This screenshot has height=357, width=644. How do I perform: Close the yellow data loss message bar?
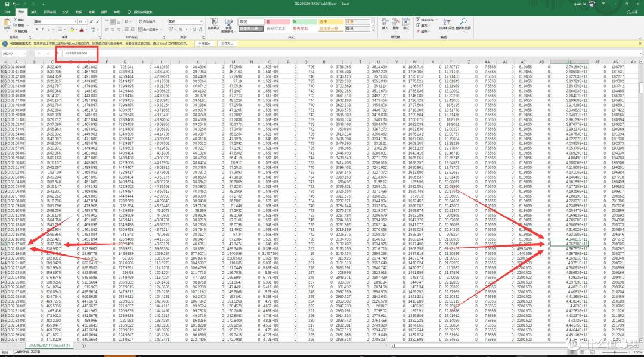[640, 43]
